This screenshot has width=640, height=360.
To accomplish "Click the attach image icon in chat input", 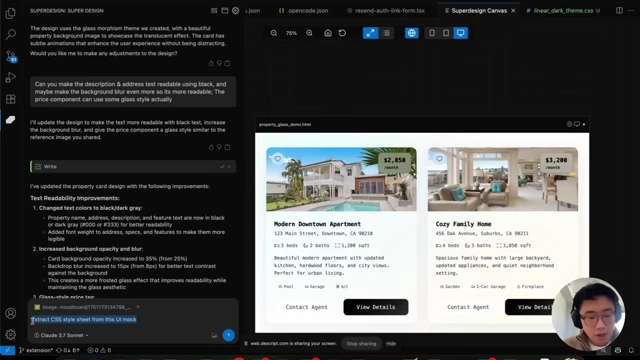I will point(214,335).
